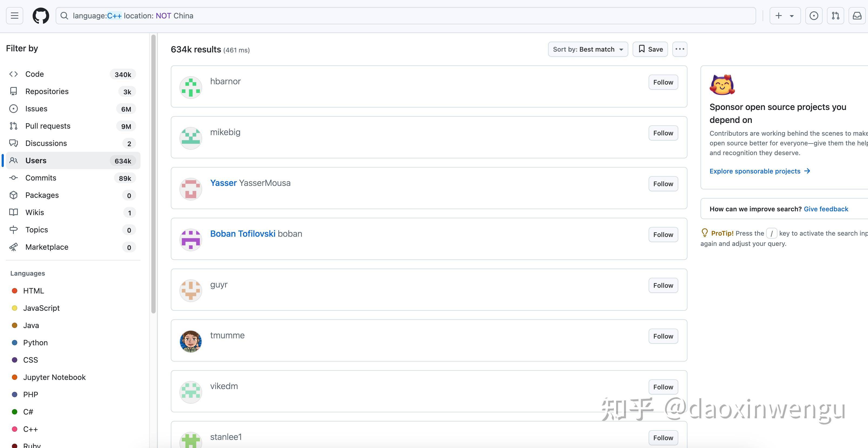Click the search magnifier icon
The height and width of the screenshot is (448, 868).
64,16
